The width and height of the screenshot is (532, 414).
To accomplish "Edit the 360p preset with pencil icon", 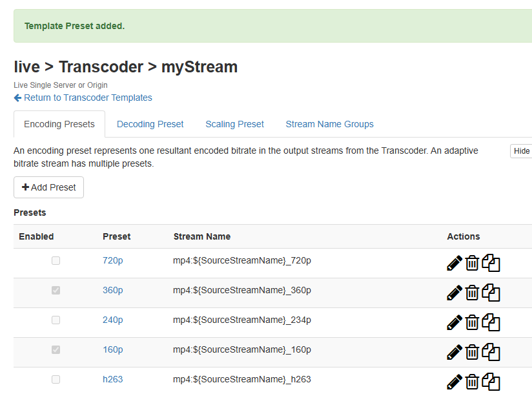I will coord(455,293).
